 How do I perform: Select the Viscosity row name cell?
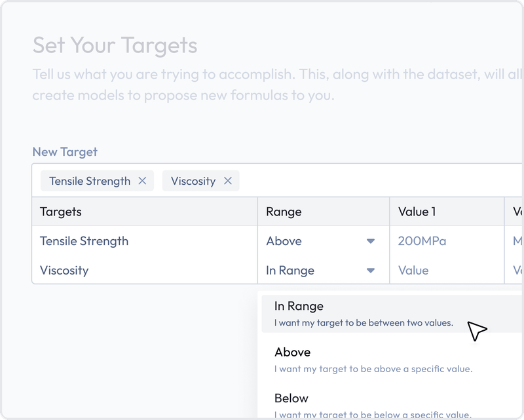click(x=64, y=271)
